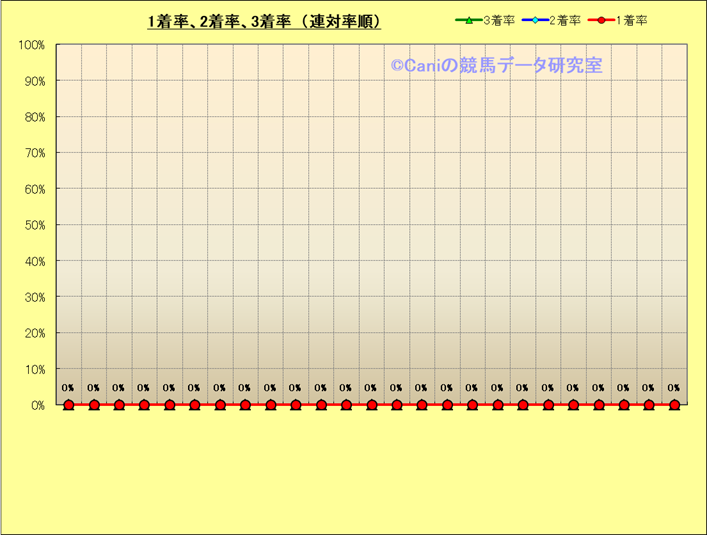Image resolution: width=707 pixels, height=535 pixels.
Task: Select the leftmost red data point marker
Action: (69, 405)
